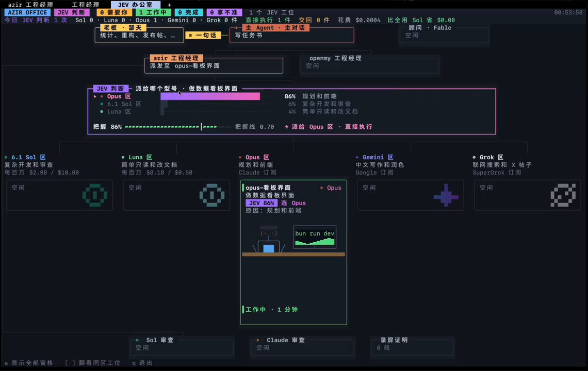The width and height of the screenshot is (588, 371).
Task: Select the openmy 工程经理 idle box
Action: coord(370,65)
